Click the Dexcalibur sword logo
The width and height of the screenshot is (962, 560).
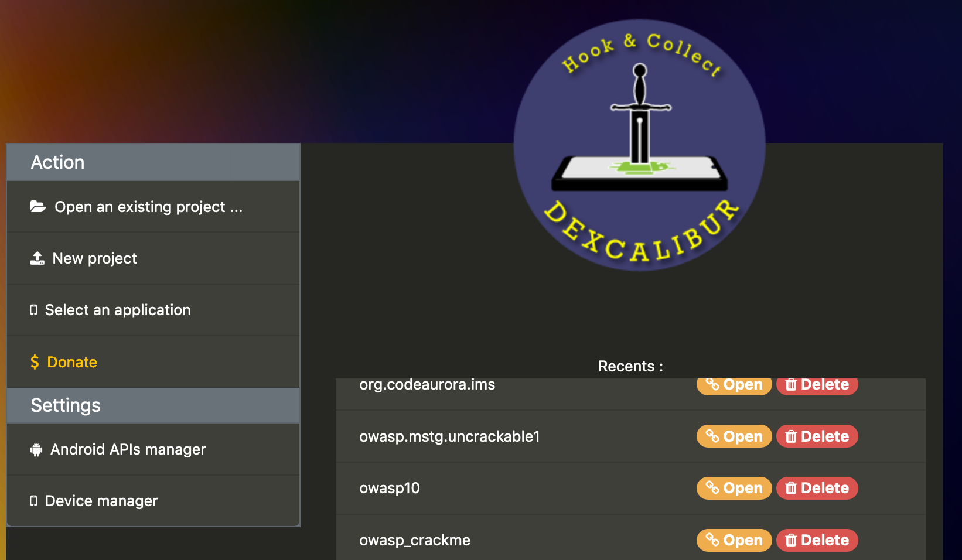click(640, 145)
